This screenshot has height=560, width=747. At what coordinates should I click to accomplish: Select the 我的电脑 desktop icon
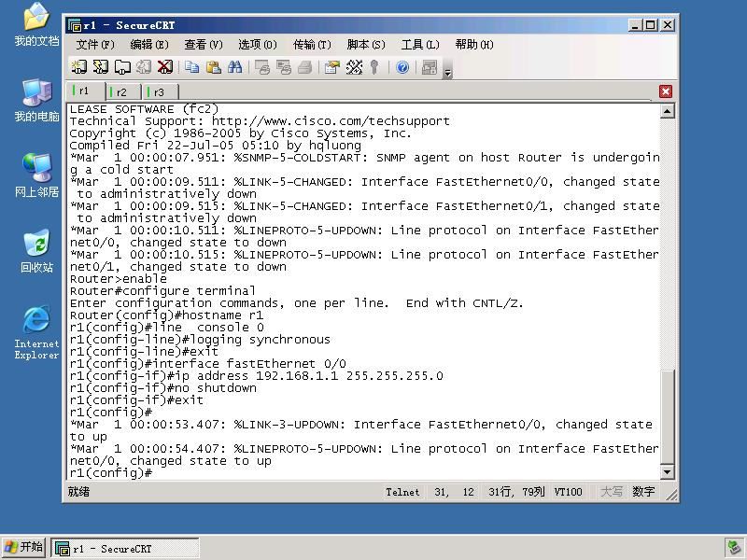pyautogui.click(x=36, y=101)
